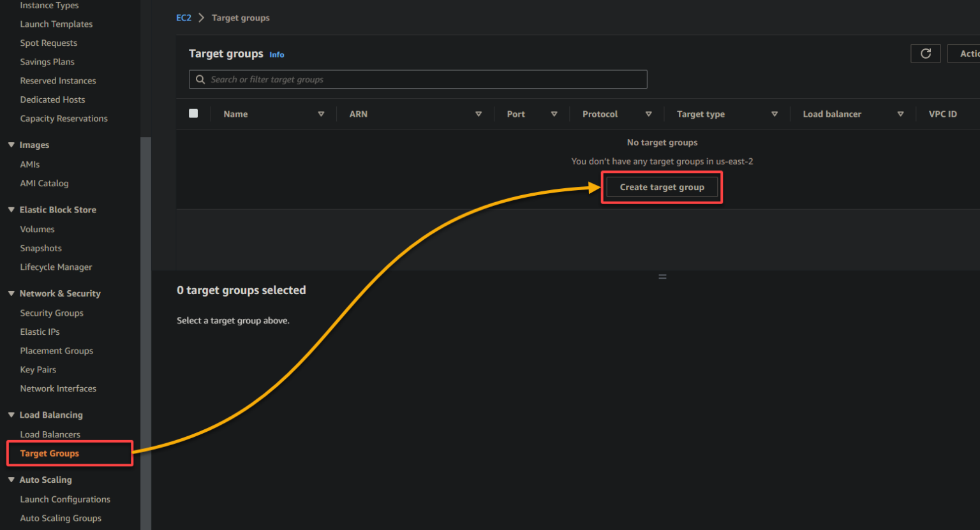
Task: Select Load Balancers in the sidebar
Action: click(x=50, y=434)
